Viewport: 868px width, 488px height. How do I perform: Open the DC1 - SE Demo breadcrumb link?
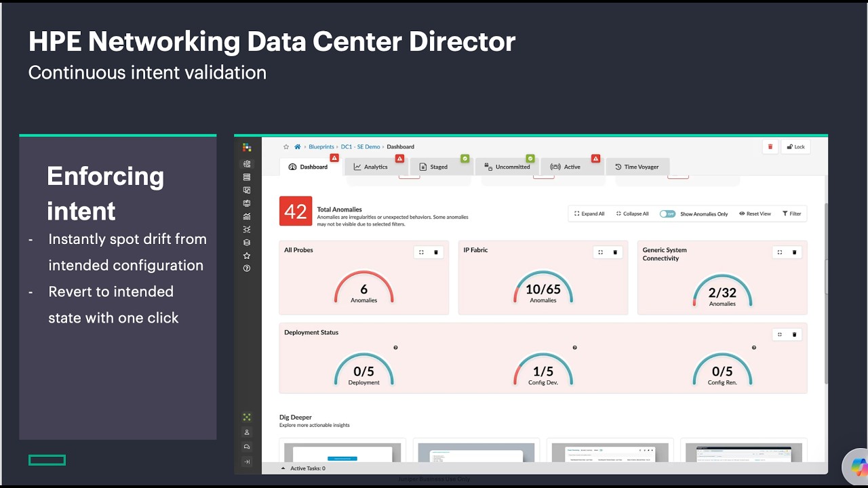pos(361,146)
